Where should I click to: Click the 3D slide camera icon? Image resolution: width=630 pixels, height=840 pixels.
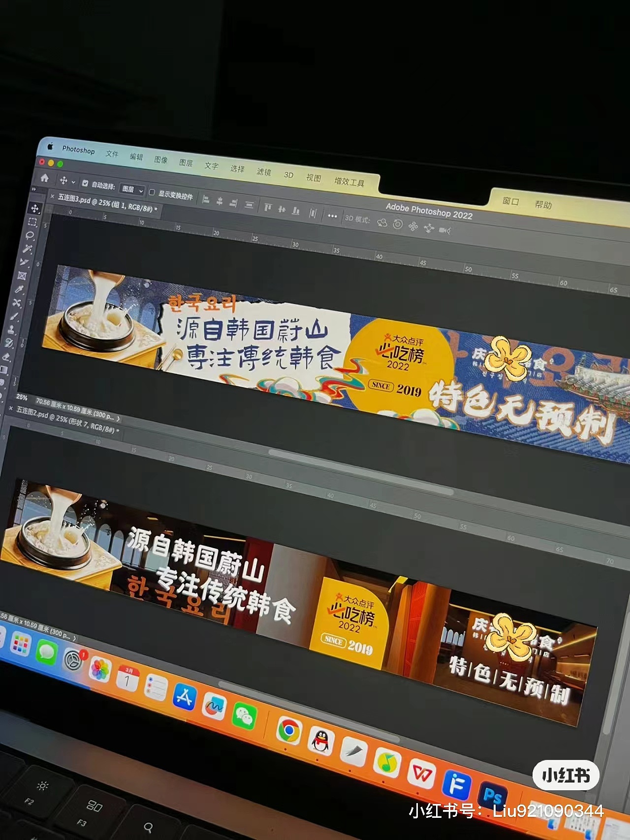click(x=429, y=228)
